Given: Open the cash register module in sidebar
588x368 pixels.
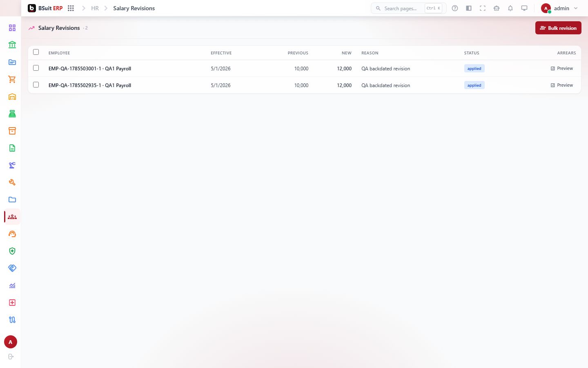Looking at the screenshot, I should click(x=12, y=114).
